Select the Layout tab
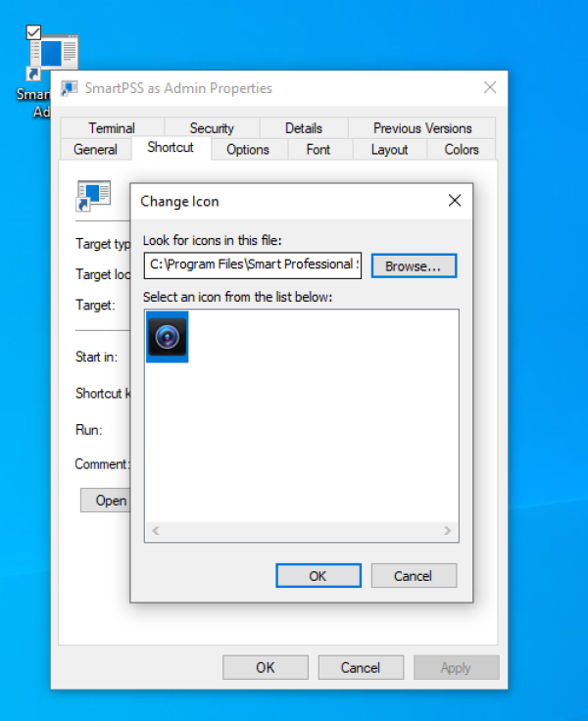The width and height of the screenshot is (588, 721). (x=389, y=150)
